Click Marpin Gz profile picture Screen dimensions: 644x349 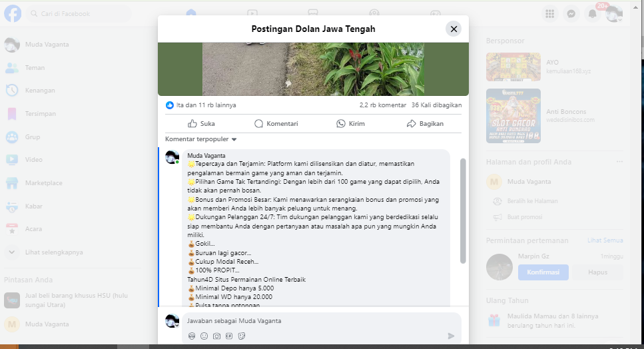tap(499, 267)
